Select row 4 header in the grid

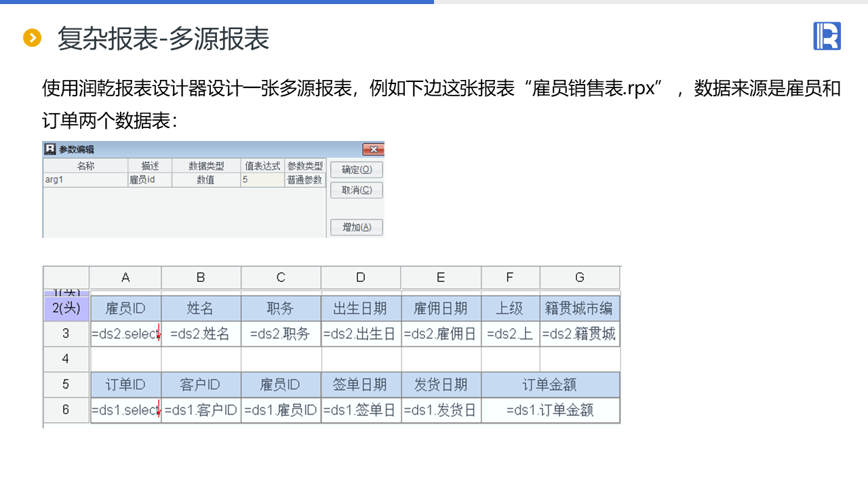coord(66,359)
